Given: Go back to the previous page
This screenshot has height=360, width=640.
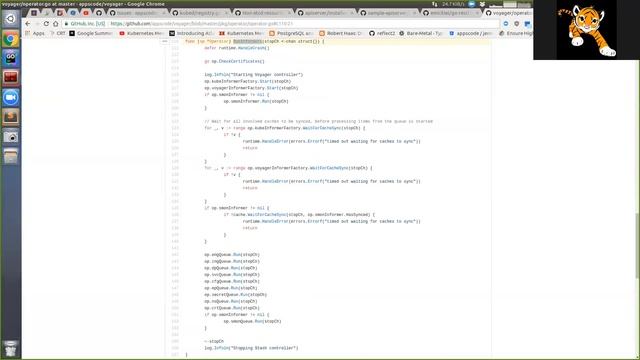Looking at the screenshot, I should click(x=28, y=24).
